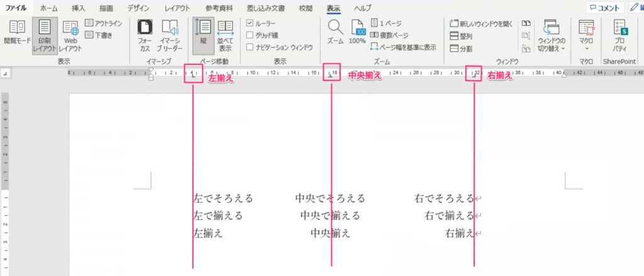The height and width of the screenshot is (276, 644).
Task: Switch to the レイアウト ribbon tab
Action: (x=177, y=8)
